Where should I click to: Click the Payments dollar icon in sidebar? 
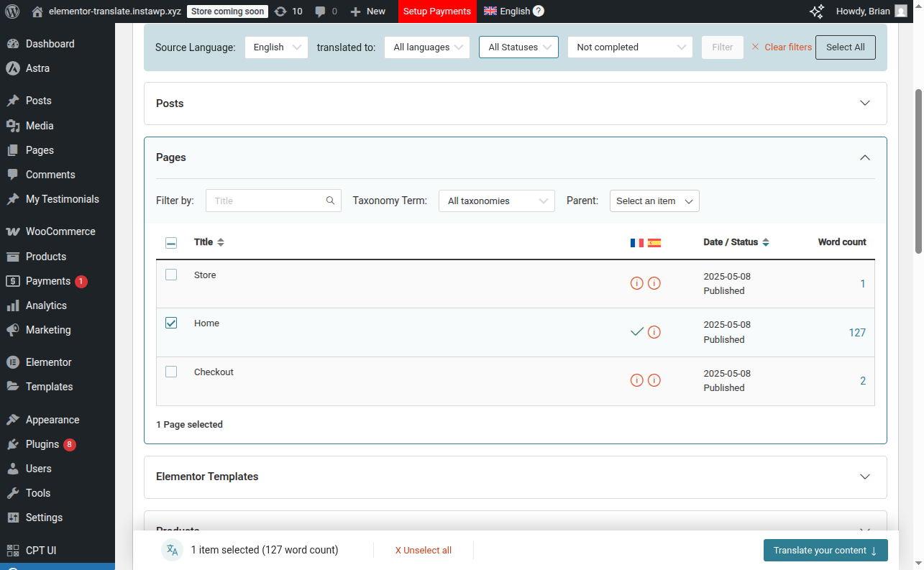point(12,281)
